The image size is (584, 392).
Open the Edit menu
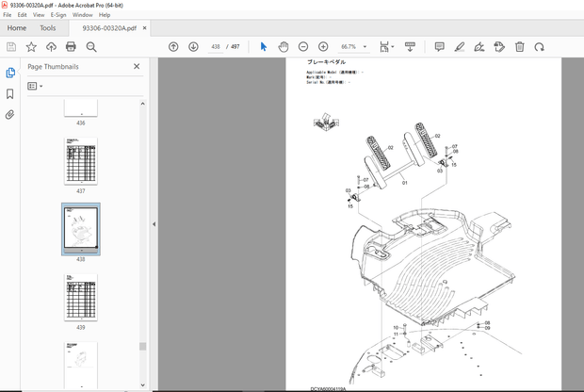pyautogui.click(x=22, y=15)
